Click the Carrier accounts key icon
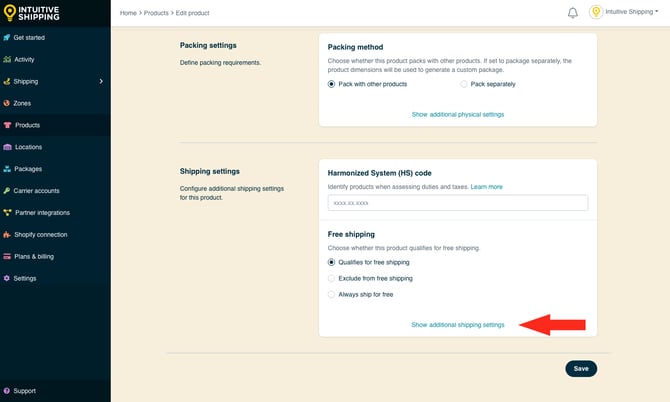670x402 pixels. click(x=6, y=191)
